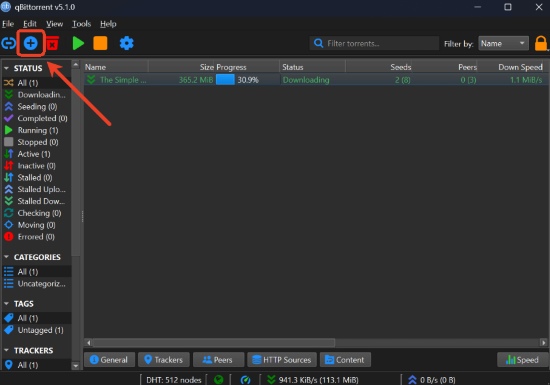This screenshot has height=385, width=550.
Task: Select the Stopped (0) status filter
Action: point(36,142)
